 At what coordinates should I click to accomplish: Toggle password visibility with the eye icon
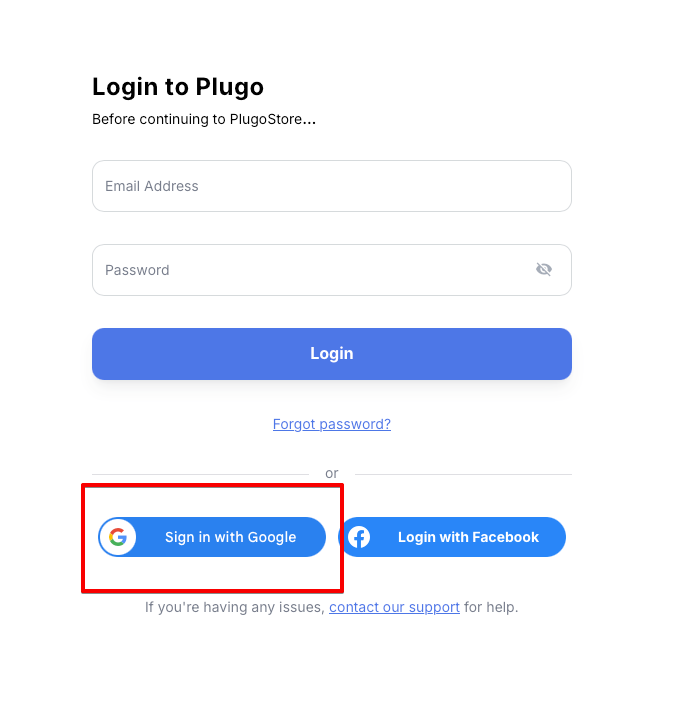point(544,269)
